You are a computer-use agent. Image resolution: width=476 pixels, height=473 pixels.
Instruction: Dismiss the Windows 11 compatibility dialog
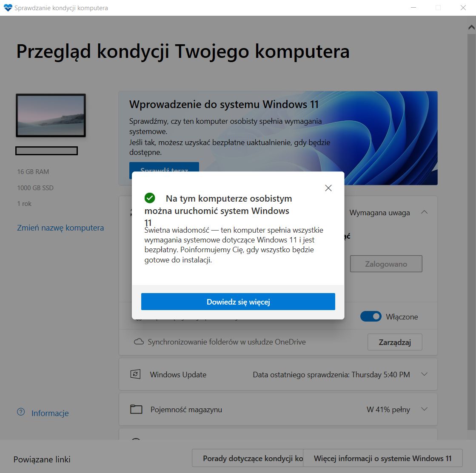click(328, 188)
